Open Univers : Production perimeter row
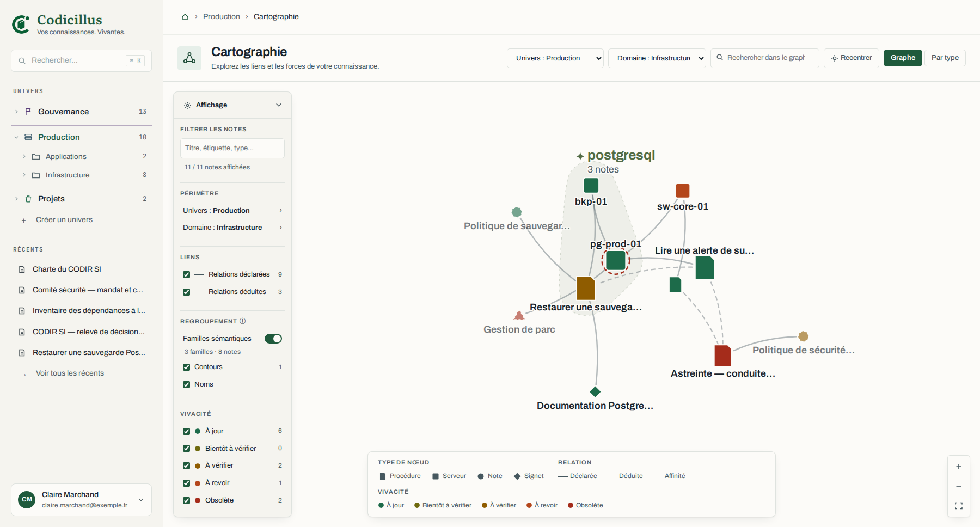 (232, 211)
